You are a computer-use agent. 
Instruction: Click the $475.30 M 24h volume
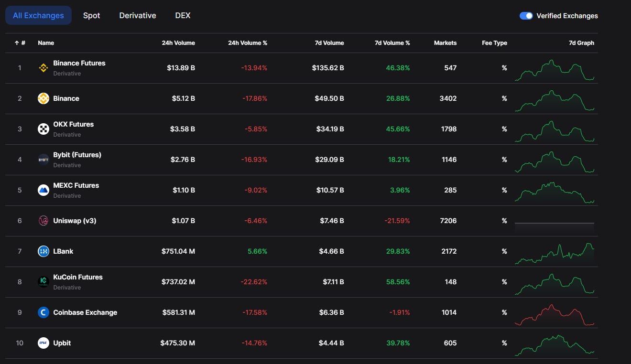pyautogui.click(x=177, y=343)
